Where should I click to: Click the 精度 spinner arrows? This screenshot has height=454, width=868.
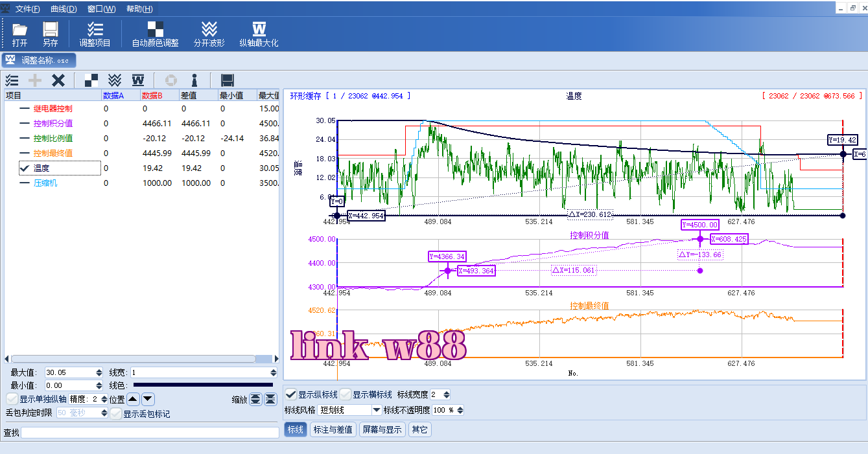(x=103, y=399)
